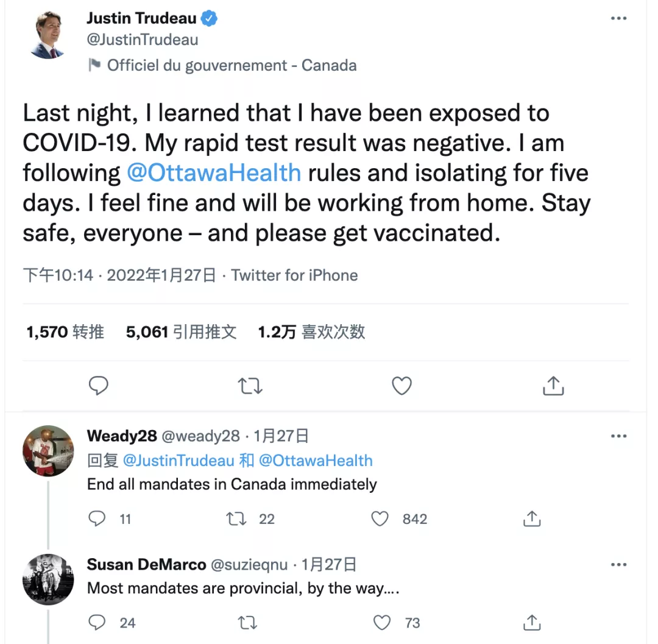Open more options menu for Weady28's reply

(618, 436)
